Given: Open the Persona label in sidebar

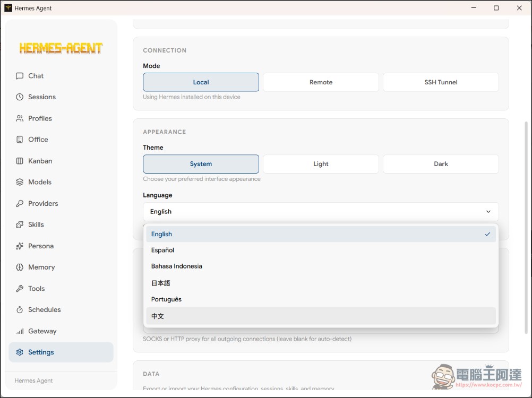Looking at the screenshot, I should coord(41,246).
